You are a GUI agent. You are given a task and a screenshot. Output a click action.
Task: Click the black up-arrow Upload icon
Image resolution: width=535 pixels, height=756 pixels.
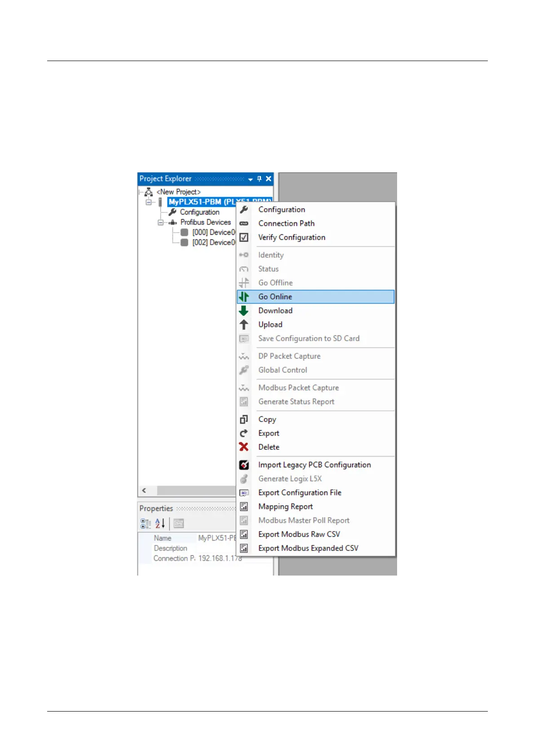tap(244, 325)
